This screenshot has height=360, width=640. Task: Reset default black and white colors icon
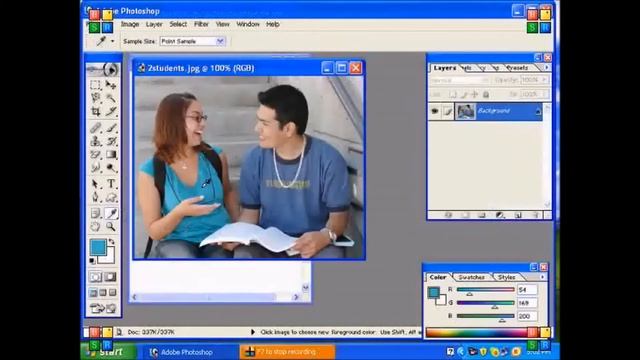[x=93, y=260]
